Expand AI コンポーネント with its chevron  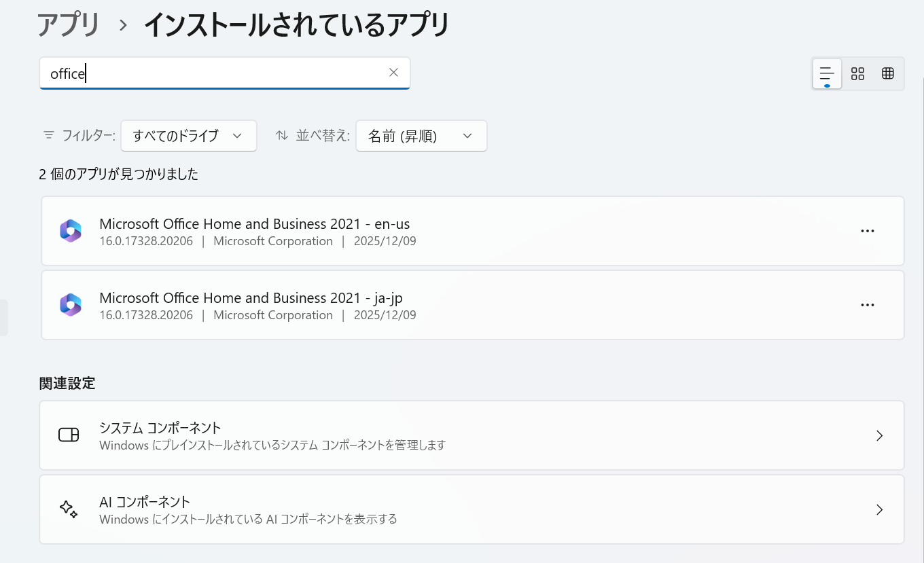[879, 509]
